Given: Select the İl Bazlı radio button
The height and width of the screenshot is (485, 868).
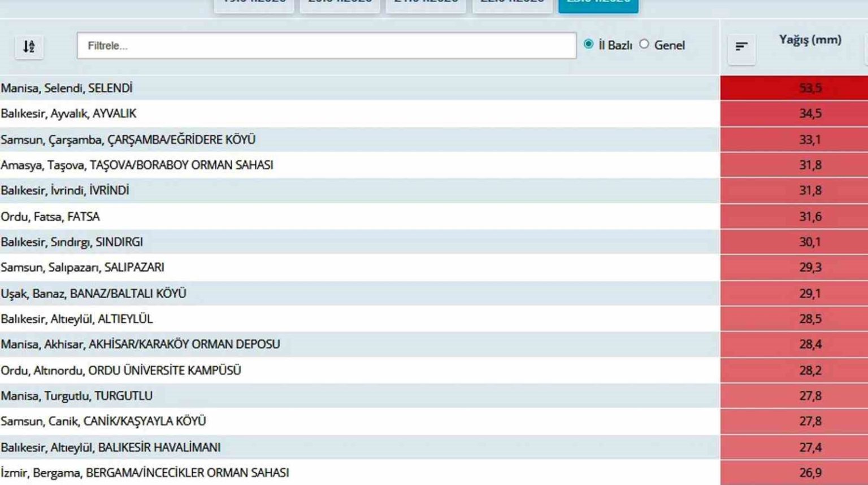Looking at the screenshot, I should pos(588,44).
